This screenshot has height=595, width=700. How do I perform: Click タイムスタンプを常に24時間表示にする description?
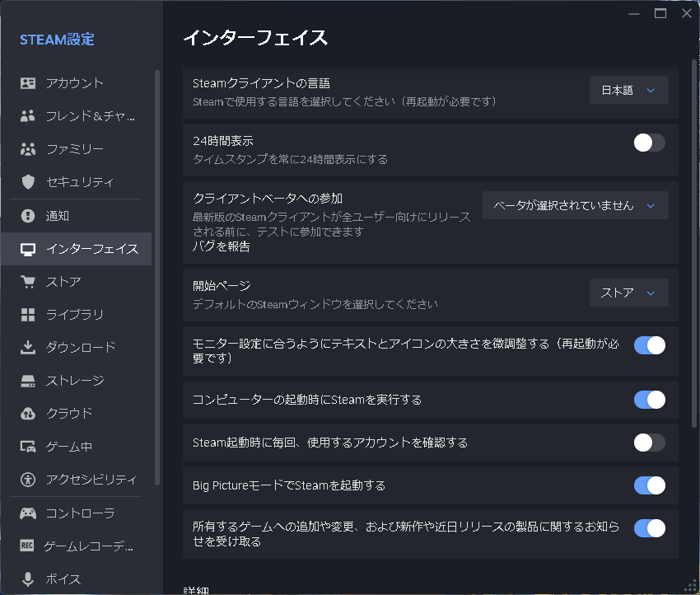[290, 160]
